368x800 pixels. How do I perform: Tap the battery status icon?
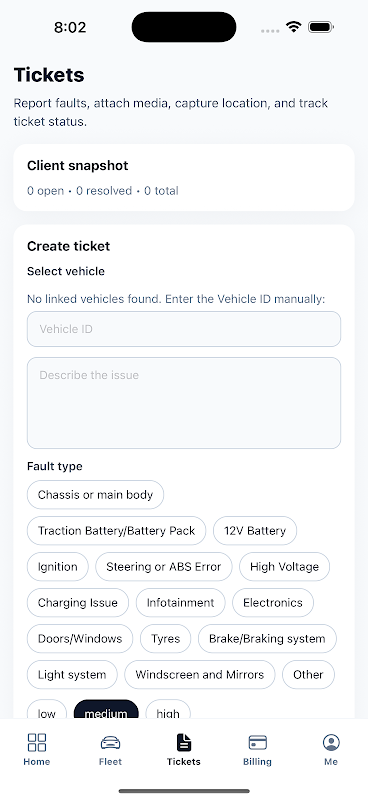click(x=321, y=27)
